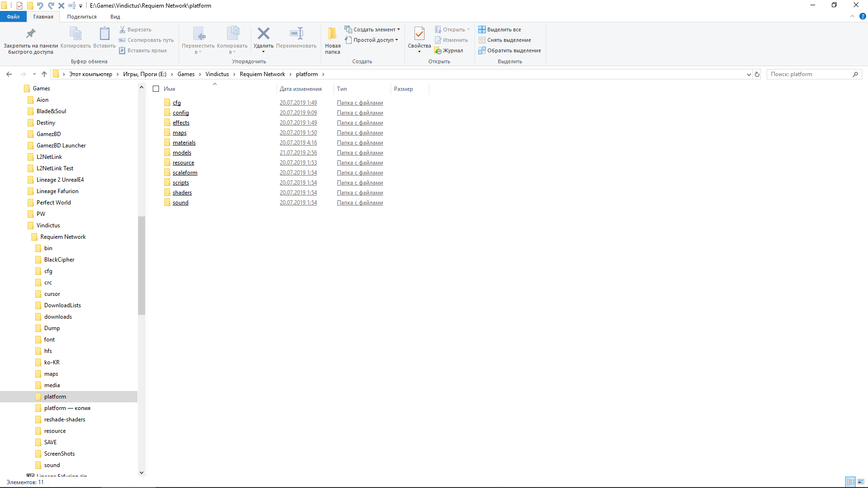Switch to details view layout button

[x=850, y=482]
